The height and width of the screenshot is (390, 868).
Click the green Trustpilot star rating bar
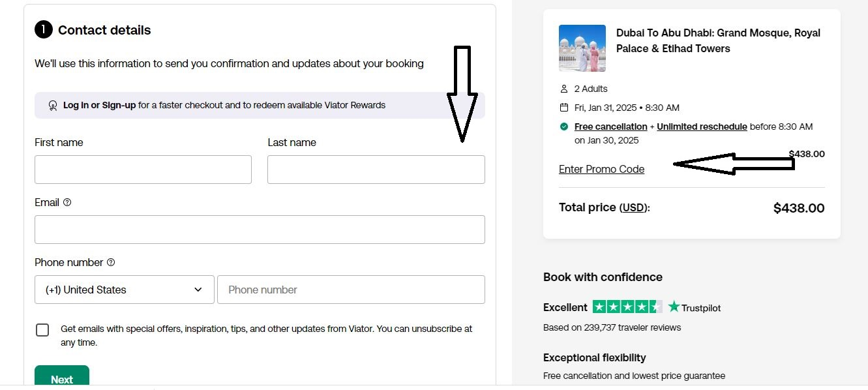click(x=627, y=307)
